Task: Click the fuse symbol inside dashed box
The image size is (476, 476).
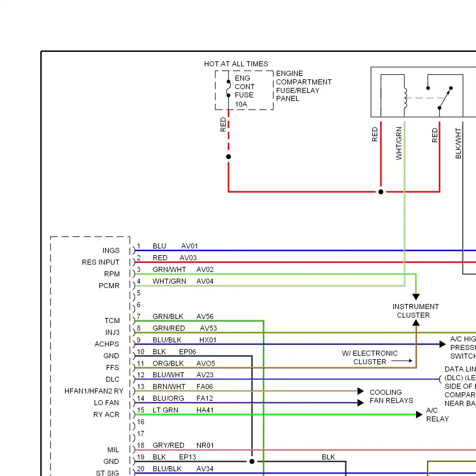Action: coord(228,89)
